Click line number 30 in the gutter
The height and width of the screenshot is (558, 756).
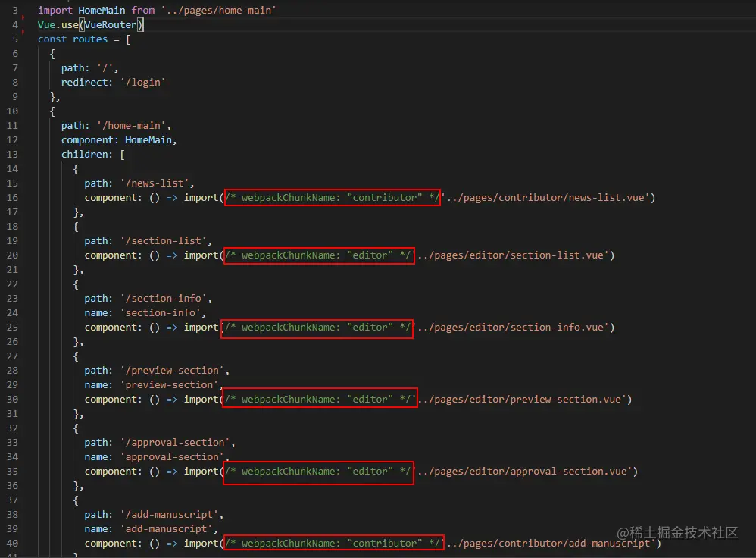(12, 400)
